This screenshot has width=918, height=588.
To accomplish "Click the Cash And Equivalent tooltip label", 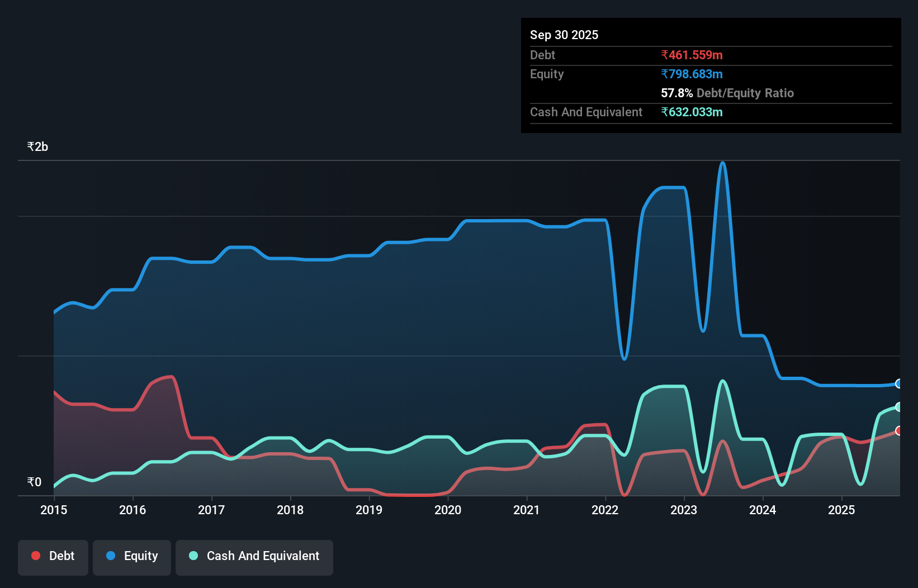I will coord(586,112).
